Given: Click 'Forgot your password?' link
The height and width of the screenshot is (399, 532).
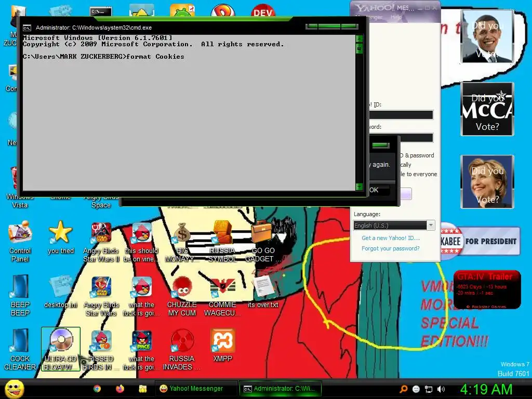Looking at the screenshot, I should pos(391,248).
